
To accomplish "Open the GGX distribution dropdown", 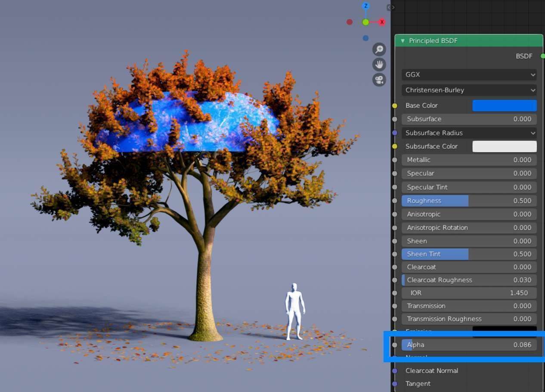I will pyautogui.click(x=469, y=74).
